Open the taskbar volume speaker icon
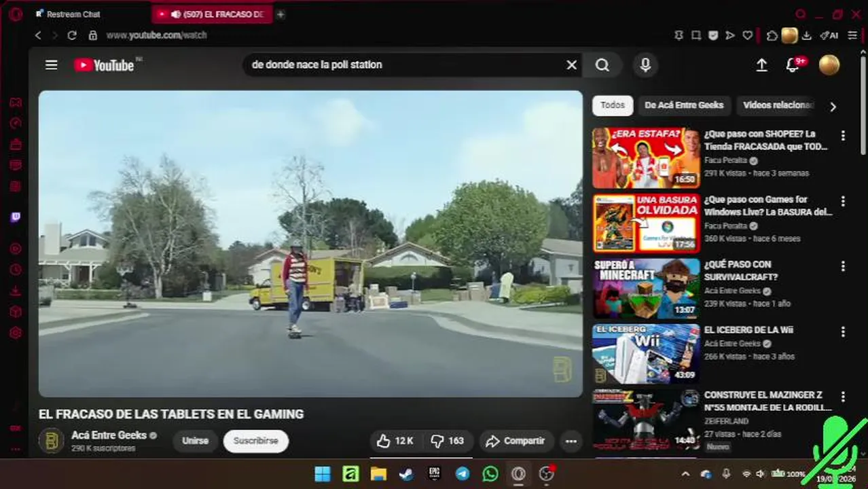The image size is (868, 489). click(760, 474)
